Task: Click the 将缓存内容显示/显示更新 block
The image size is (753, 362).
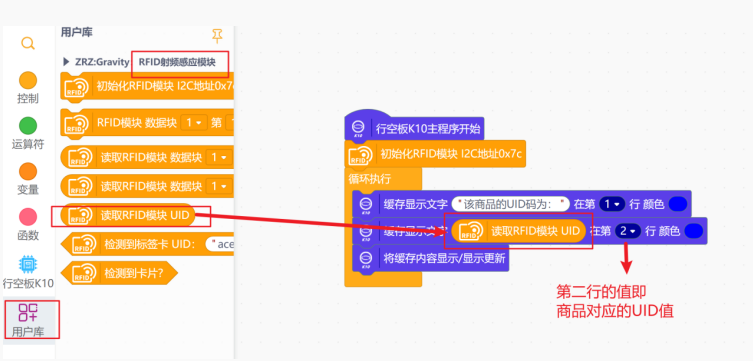Action: pyautogui.click(x=429, y=258)
